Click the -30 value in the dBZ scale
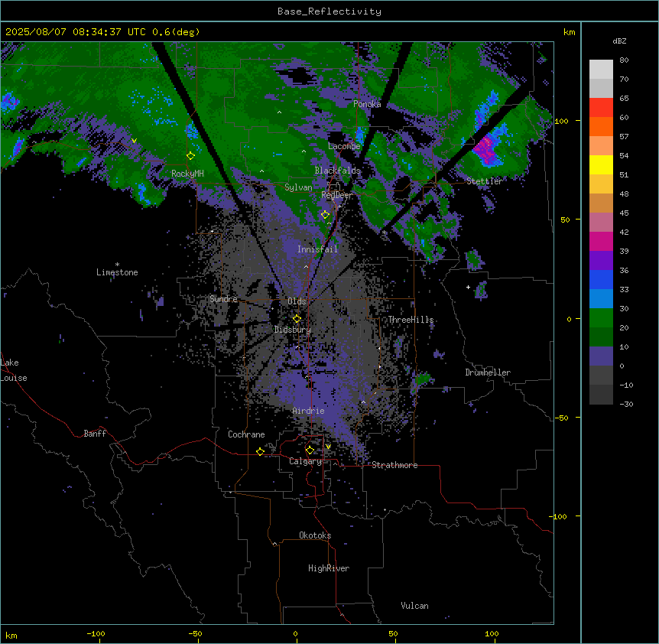 626,404
